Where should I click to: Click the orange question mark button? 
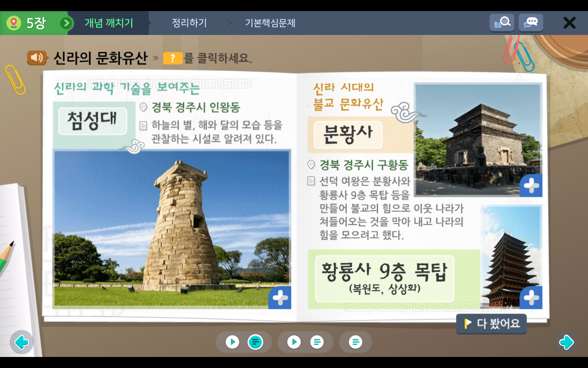coord(173,58)
